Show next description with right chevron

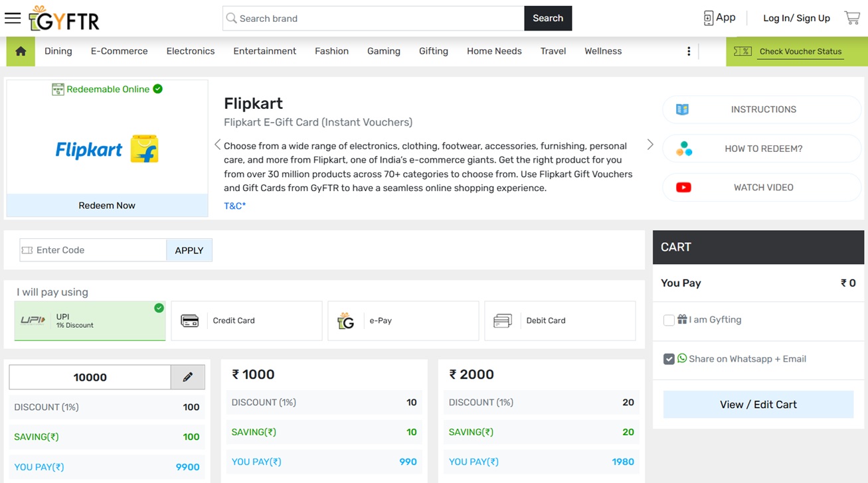pos(650,145)
